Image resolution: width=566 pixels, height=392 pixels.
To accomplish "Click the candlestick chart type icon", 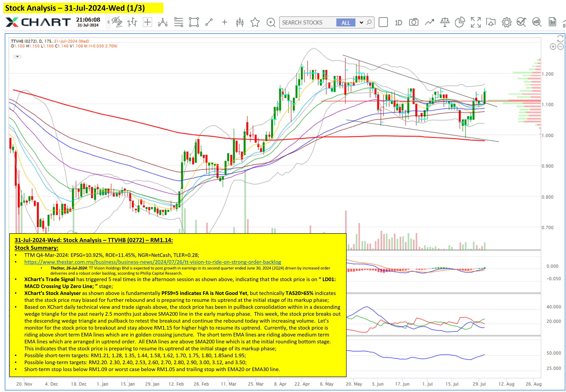I will (240, 22).
